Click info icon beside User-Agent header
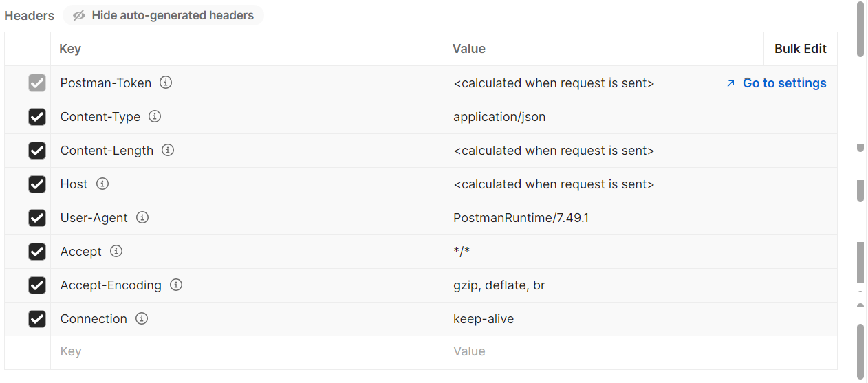 tap(142, 217)
